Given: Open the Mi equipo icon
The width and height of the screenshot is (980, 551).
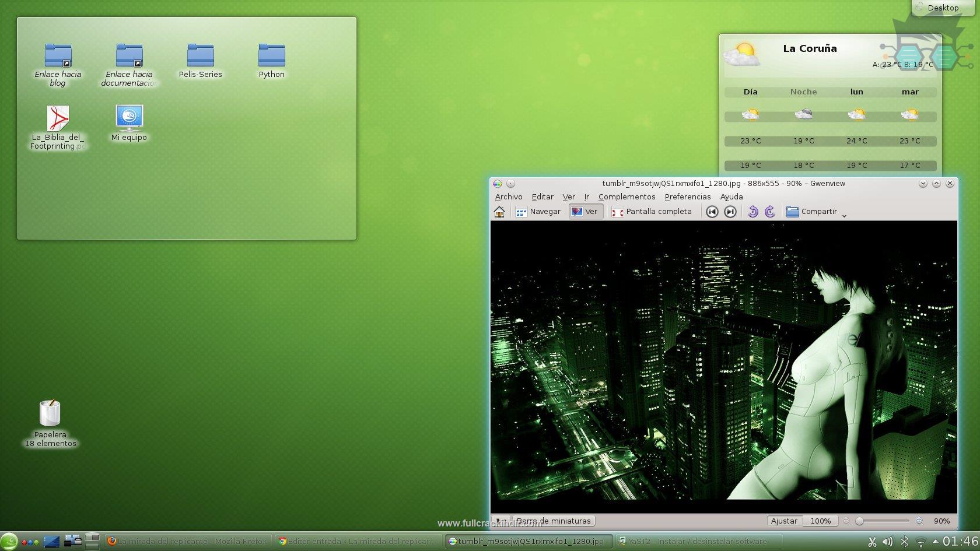Looking at the screenshot, I should pyautogui.click(x=129, y=123).
